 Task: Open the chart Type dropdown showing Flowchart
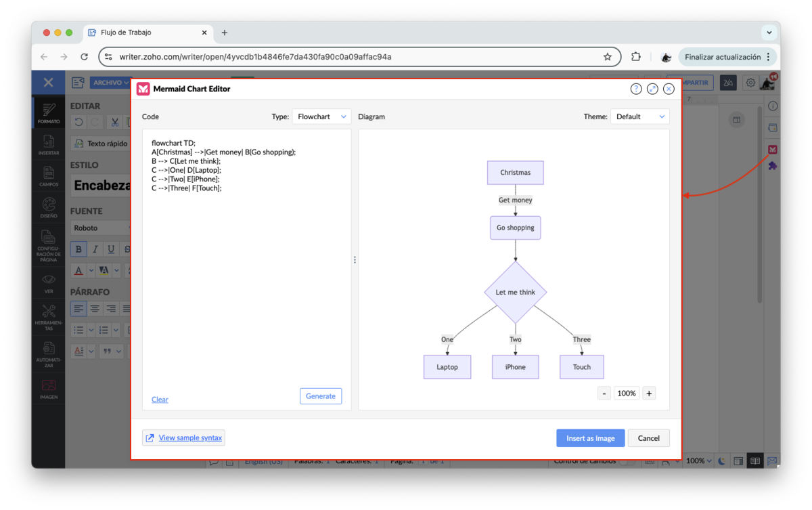321,116
